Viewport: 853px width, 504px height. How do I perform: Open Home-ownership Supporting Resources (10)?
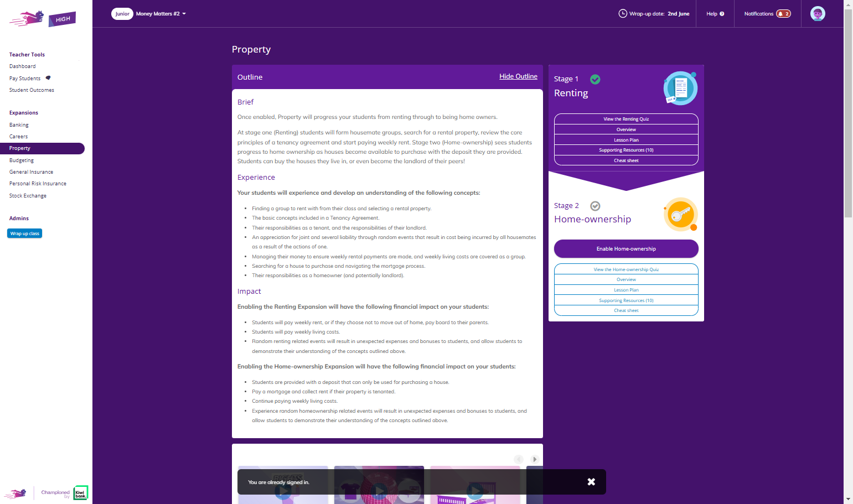(626, 300)
